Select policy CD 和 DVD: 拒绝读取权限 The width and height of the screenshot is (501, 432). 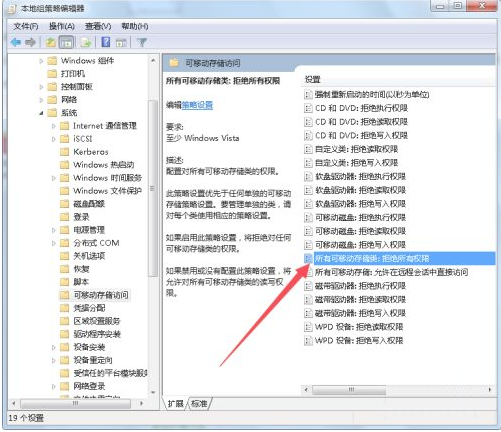[361, 122]
